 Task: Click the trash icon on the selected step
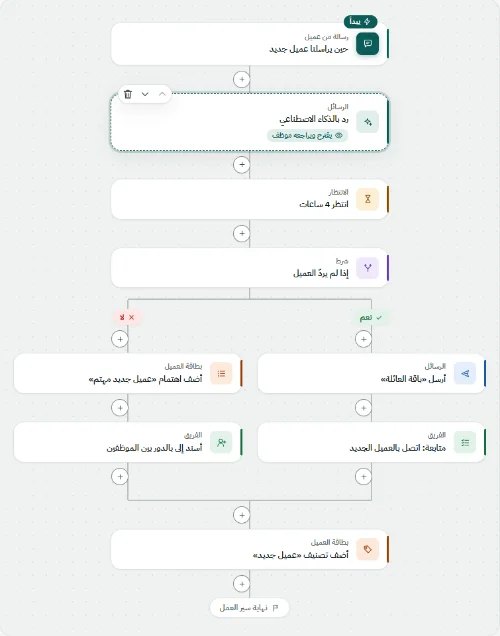coord(128,94)
